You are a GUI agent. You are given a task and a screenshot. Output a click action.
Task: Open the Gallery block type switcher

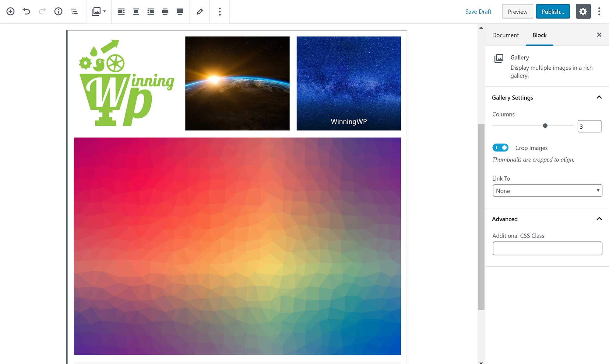tap(99, 12)
